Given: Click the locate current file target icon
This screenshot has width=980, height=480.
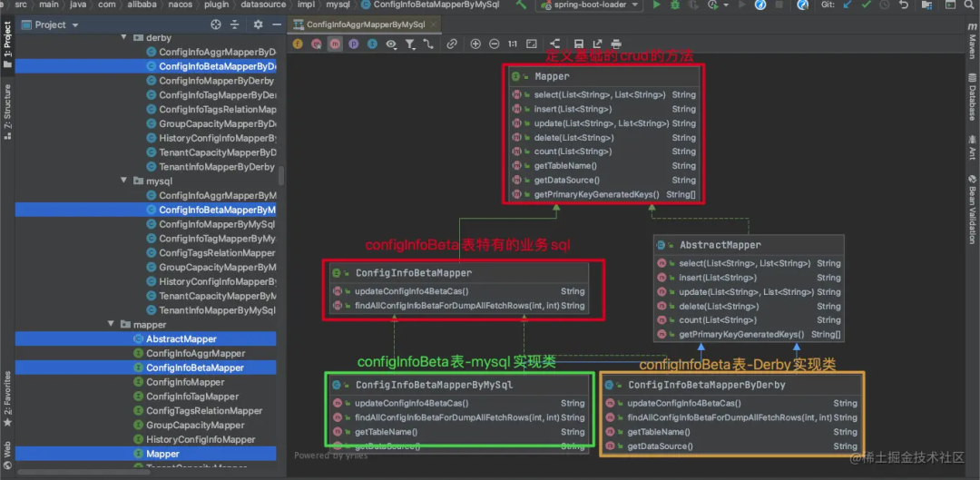Looking at the screenshot, I should point(215,24).
